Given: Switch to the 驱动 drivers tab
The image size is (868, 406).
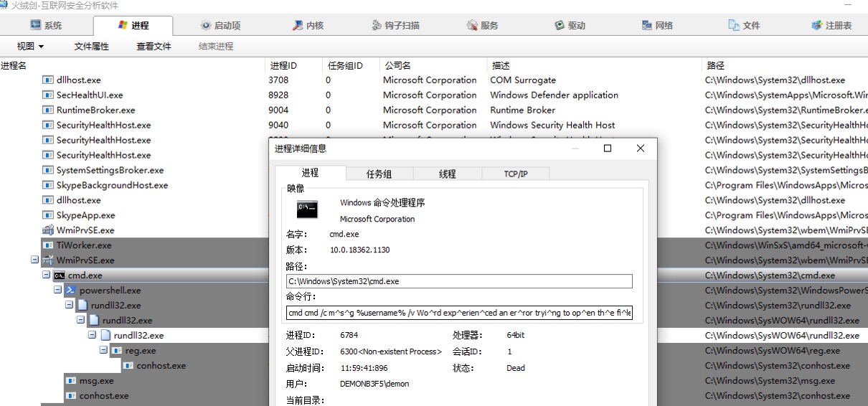Looking at the screenshot, I should 570,25.
